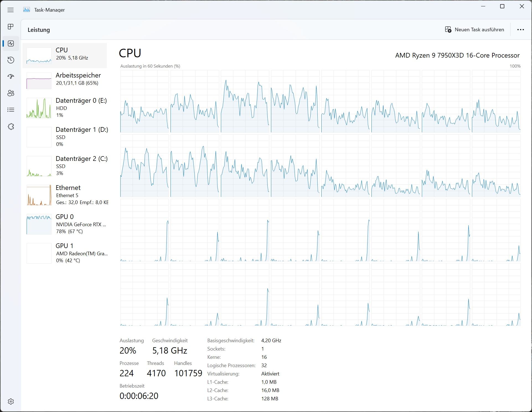Open the Details list icon
This screenshot has height=412, width=532.
[x=11, y=110]
